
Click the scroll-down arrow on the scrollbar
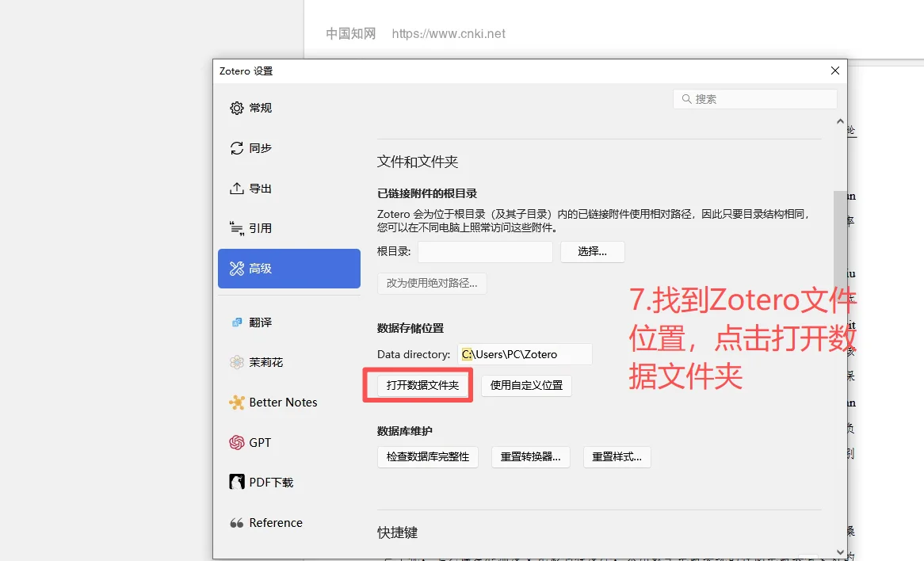click(x=840, y=552)
